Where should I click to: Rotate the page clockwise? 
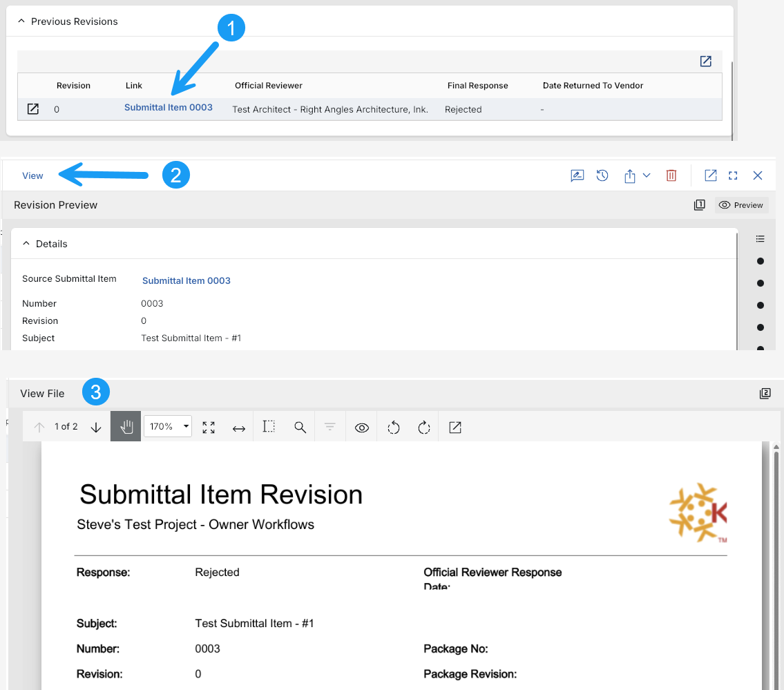(x=424, y=428)
